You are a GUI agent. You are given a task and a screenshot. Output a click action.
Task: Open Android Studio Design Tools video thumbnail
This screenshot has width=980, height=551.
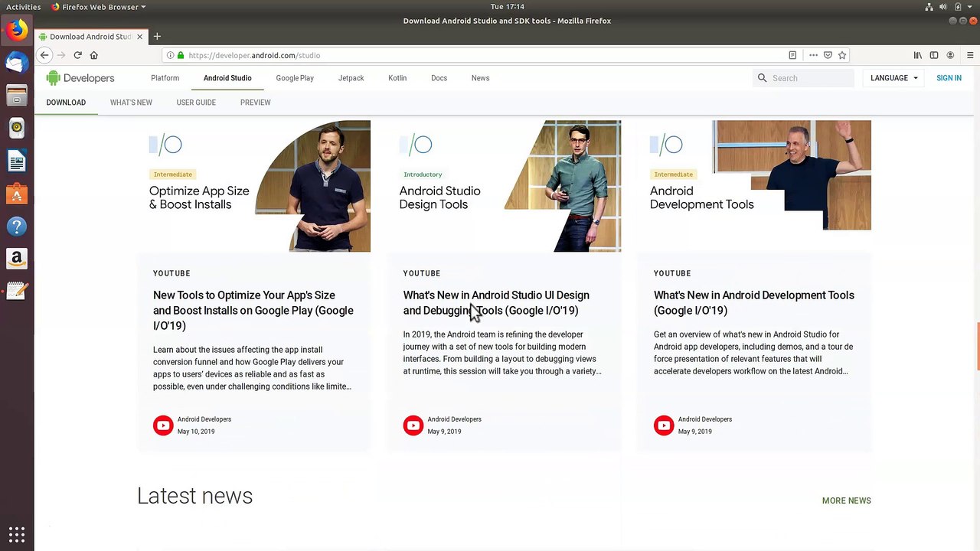tap(504, 186)
